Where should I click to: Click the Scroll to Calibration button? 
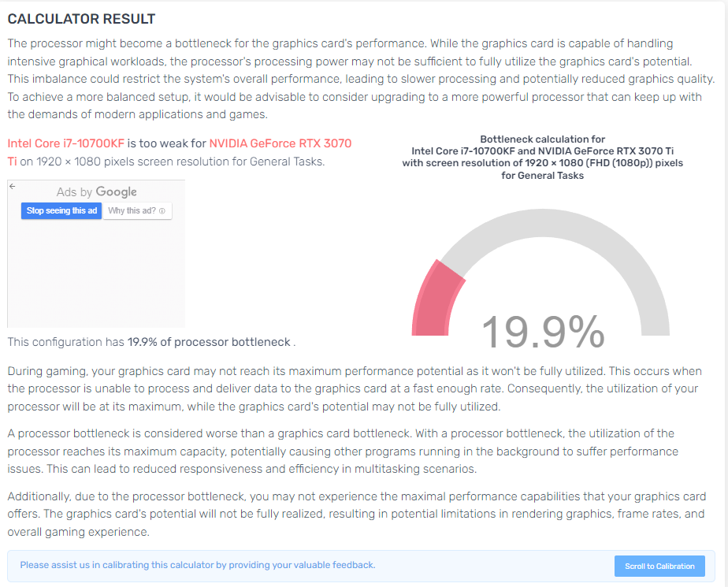pos(659,566)
